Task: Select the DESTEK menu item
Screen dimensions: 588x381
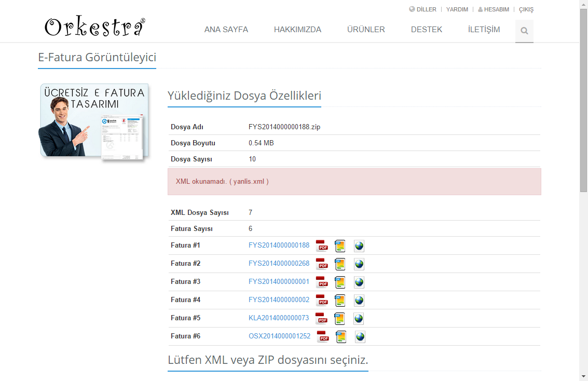Action: [x=427, y=30]
